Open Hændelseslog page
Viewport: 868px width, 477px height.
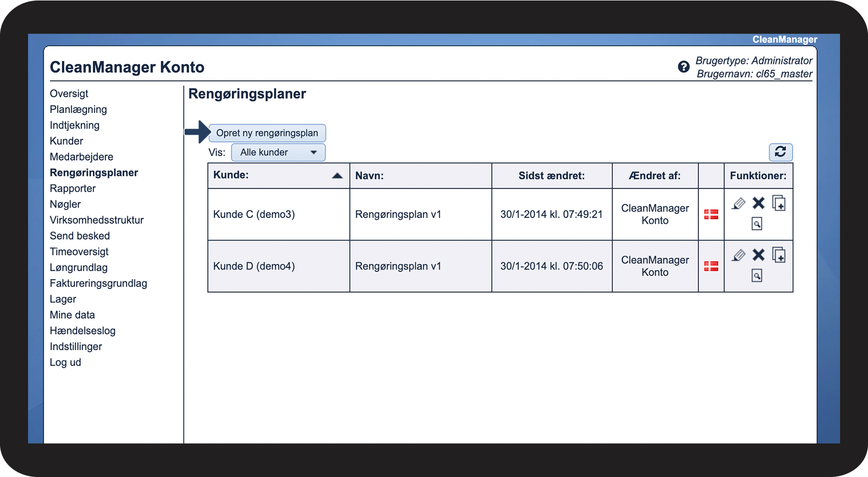tap(83, 331)
